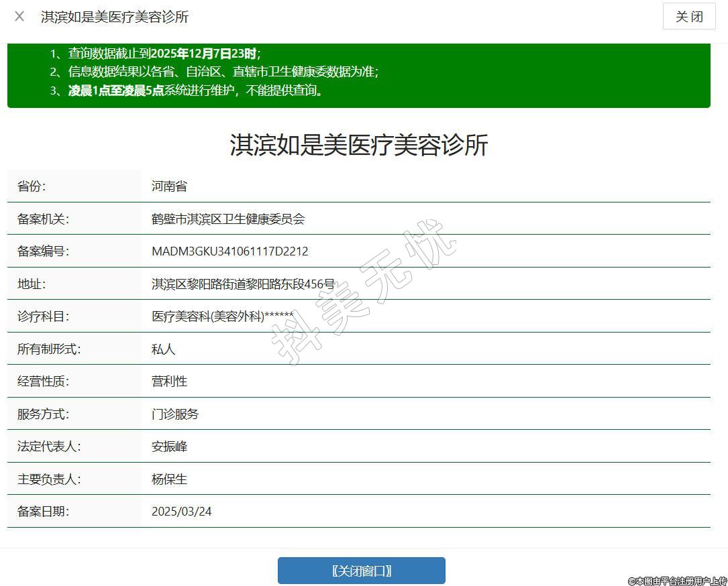Click the 主要负责人 name 杨保生

tap(169, 479)
